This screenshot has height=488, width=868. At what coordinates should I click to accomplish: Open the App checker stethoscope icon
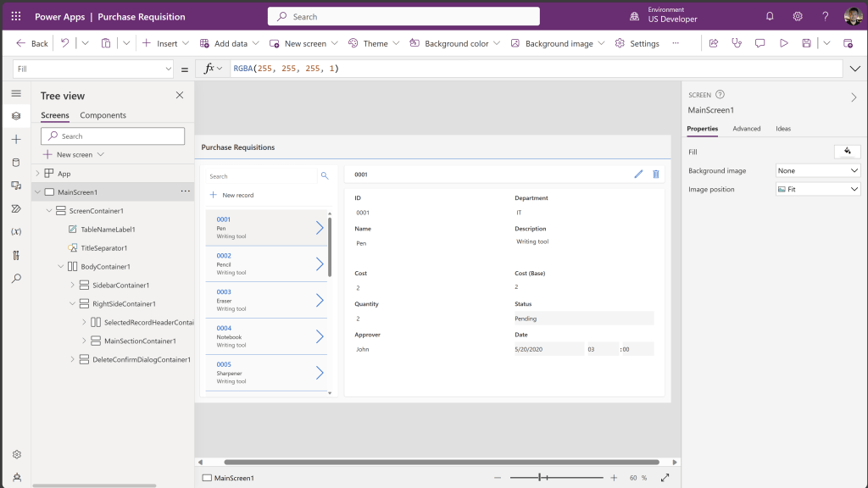point(737,43)
